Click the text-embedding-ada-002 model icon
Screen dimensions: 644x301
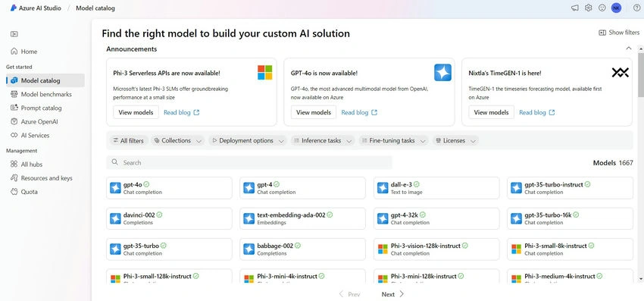pyautogui.click(x=249, y=218)
